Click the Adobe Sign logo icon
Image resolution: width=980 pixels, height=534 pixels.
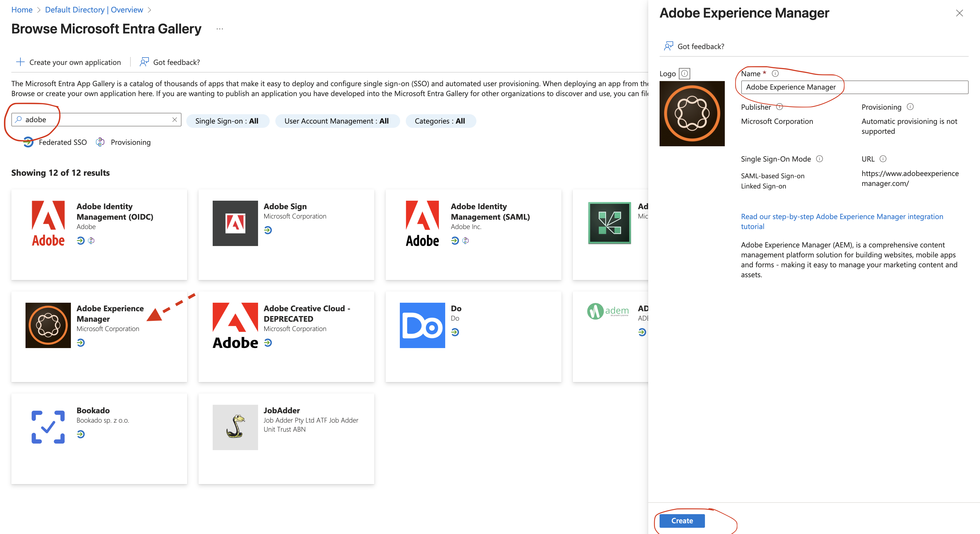[x=235, y=223]
